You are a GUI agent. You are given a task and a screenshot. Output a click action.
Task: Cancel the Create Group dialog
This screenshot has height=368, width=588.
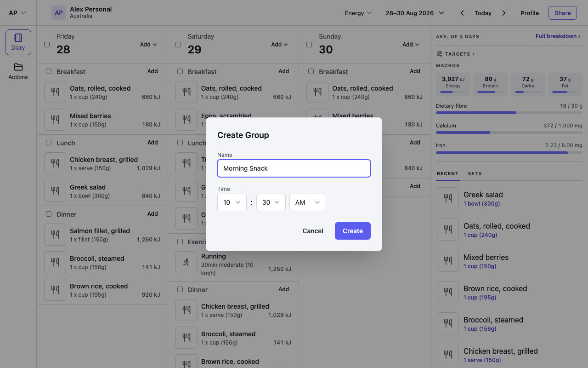313,231
